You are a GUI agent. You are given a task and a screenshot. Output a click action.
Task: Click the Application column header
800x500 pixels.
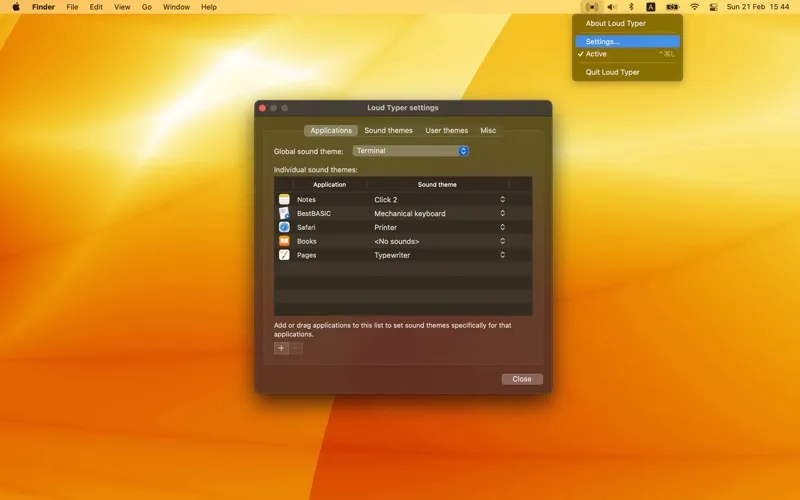pos(330,185)
